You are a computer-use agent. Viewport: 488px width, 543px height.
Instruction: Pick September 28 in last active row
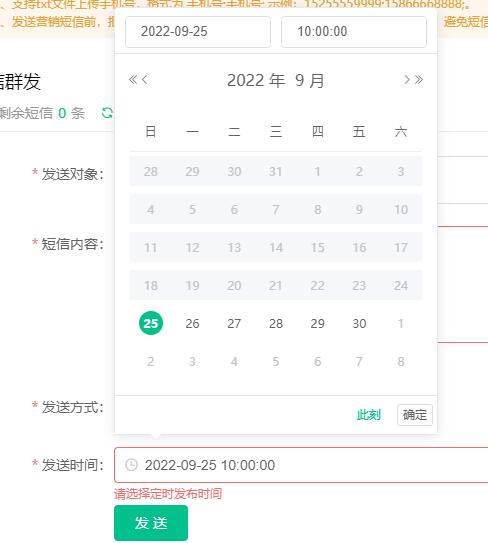coord(276,323)
